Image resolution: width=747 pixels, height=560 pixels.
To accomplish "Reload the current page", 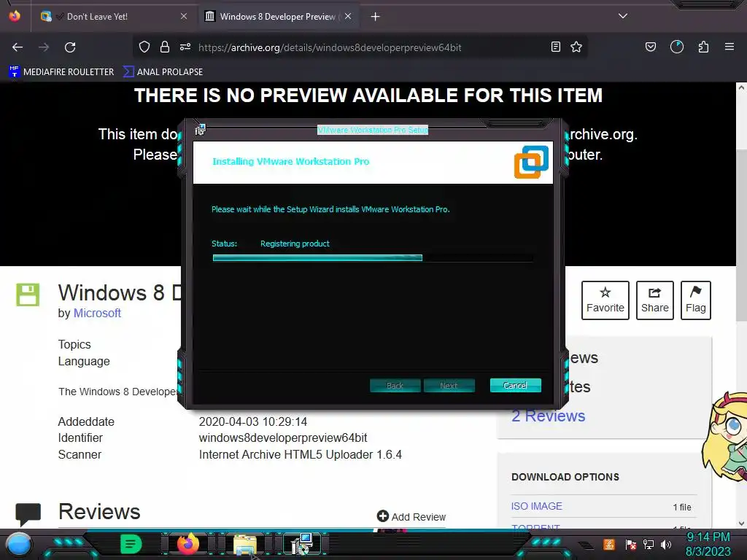I will (71, 47).
